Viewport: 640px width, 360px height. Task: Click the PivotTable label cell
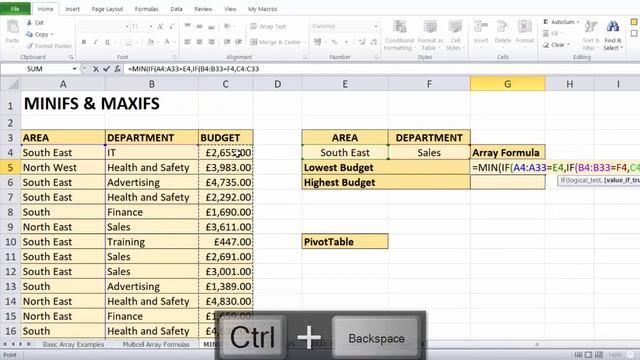tap(345, 242)
